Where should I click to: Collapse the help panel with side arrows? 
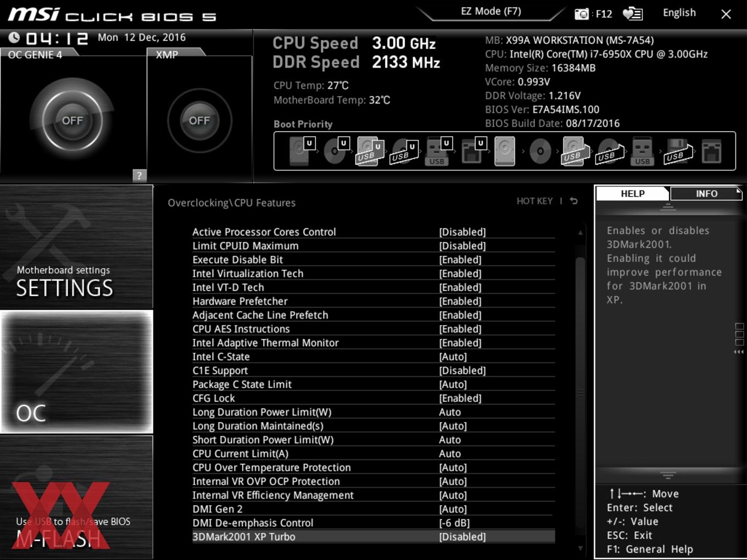pyautogui.click(x=739, y=352)
